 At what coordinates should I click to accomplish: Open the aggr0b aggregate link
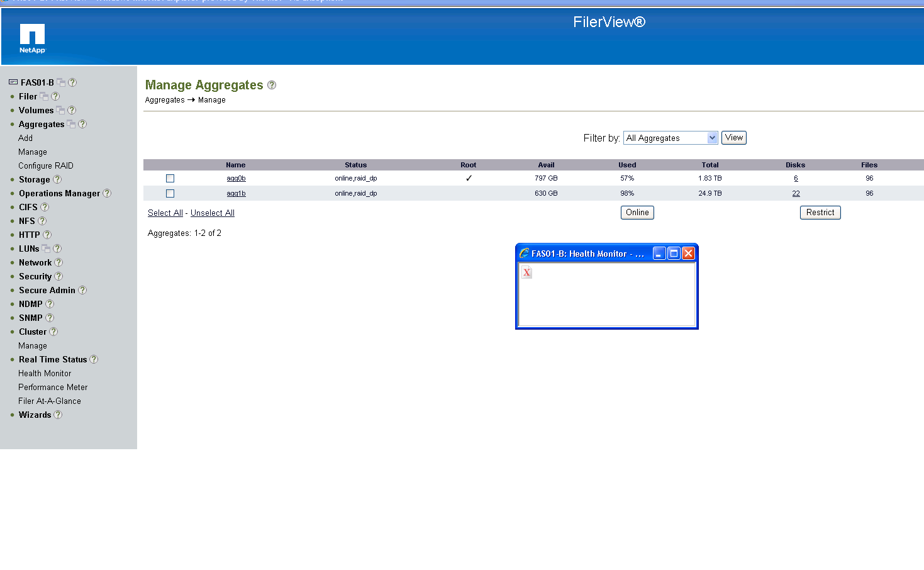point(236,179)
